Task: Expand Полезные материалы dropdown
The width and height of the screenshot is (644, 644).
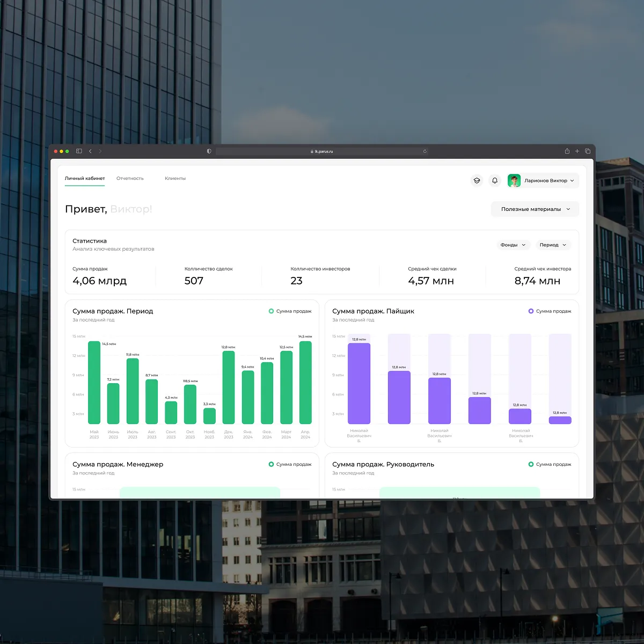Action: [x=535, y=209]
